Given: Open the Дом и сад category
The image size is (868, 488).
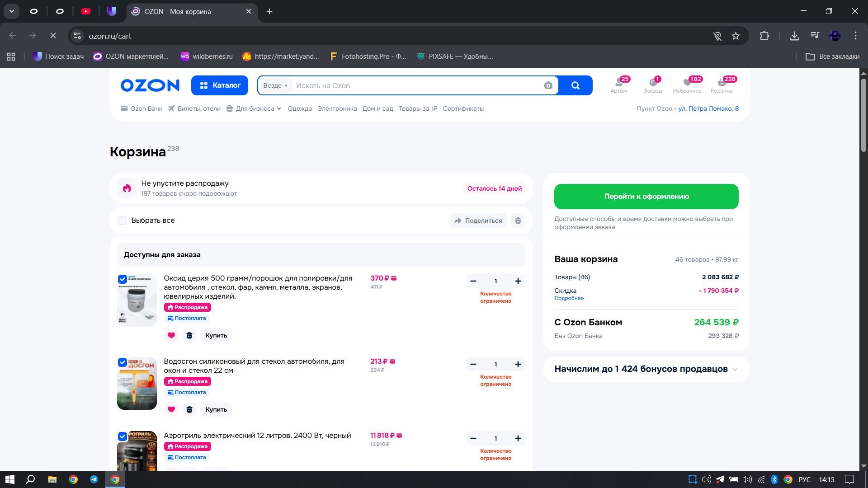Looking at the screenshot, I should pyautogui.click(x=377, y=108).
